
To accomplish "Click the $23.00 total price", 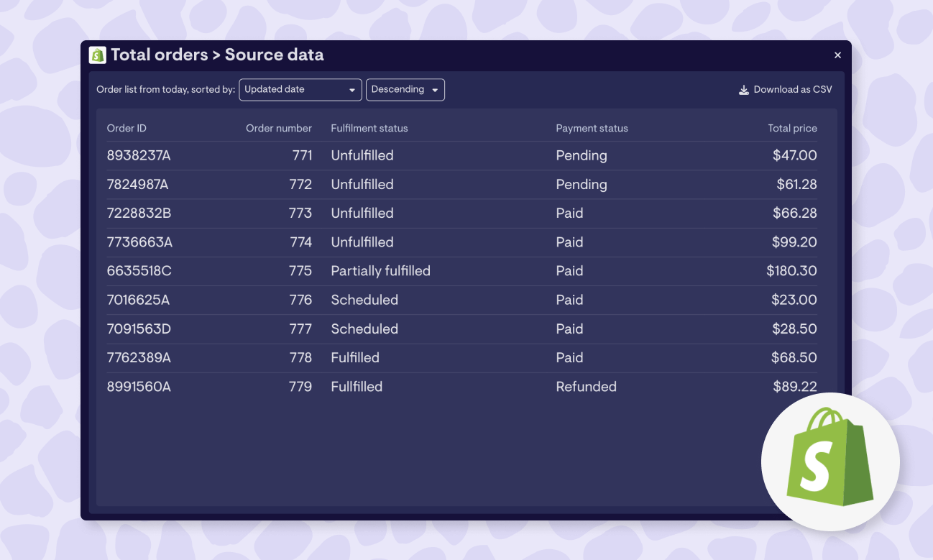I will [794, 300].
